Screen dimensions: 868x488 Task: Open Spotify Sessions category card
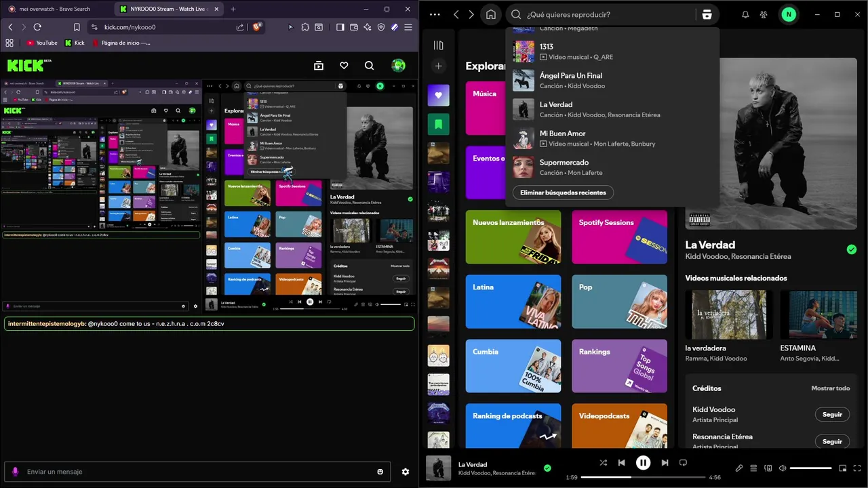pyautogui.click(x=619, y=237)
